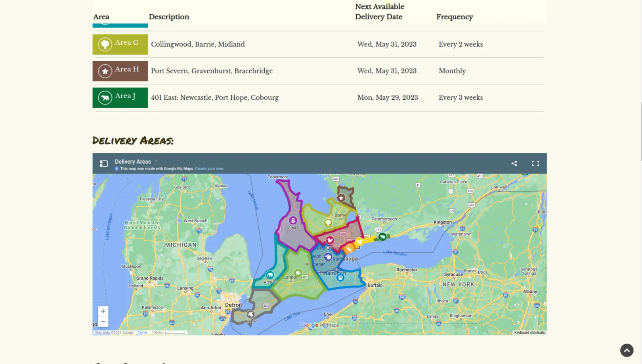The image size is (642, 364).
Task: Click the Next Available Delivery Date header
Action: coord(380,11)
